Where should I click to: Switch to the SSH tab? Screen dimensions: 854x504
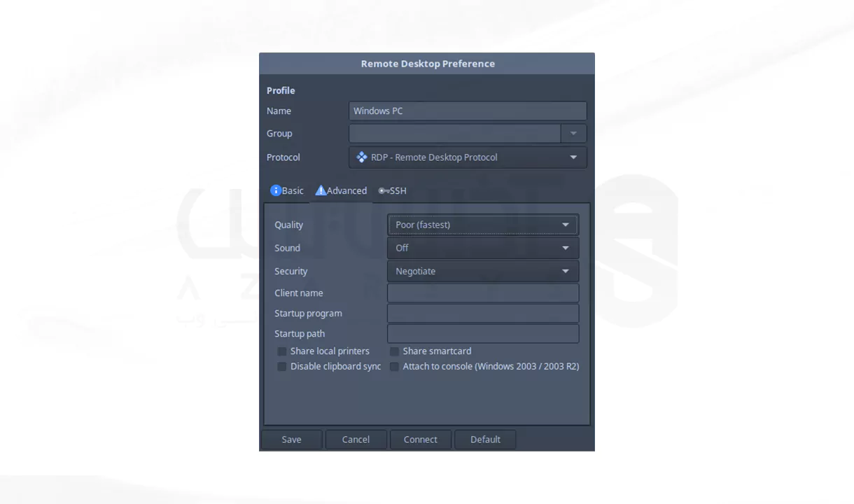click(x=393, y=190)
